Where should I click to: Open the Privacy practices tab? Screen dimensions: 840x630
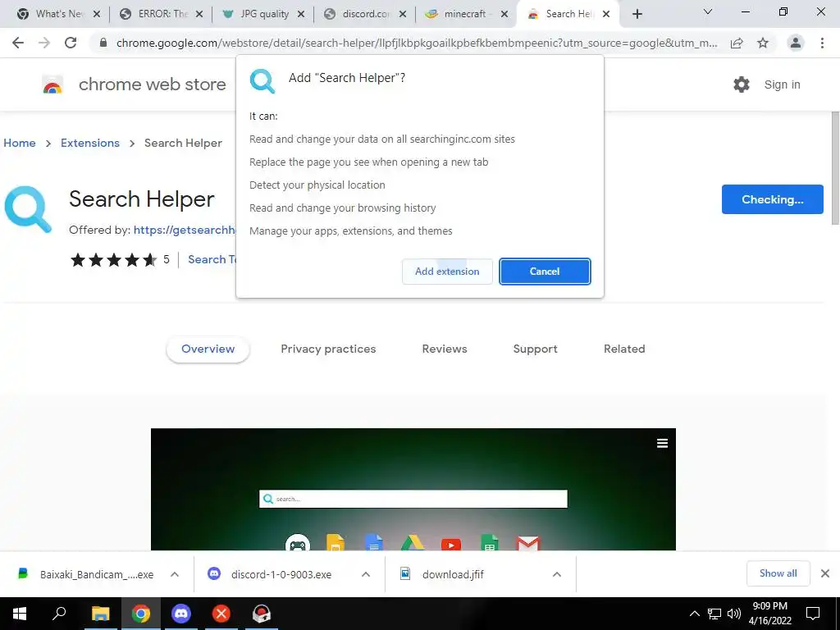coord(328,349)
